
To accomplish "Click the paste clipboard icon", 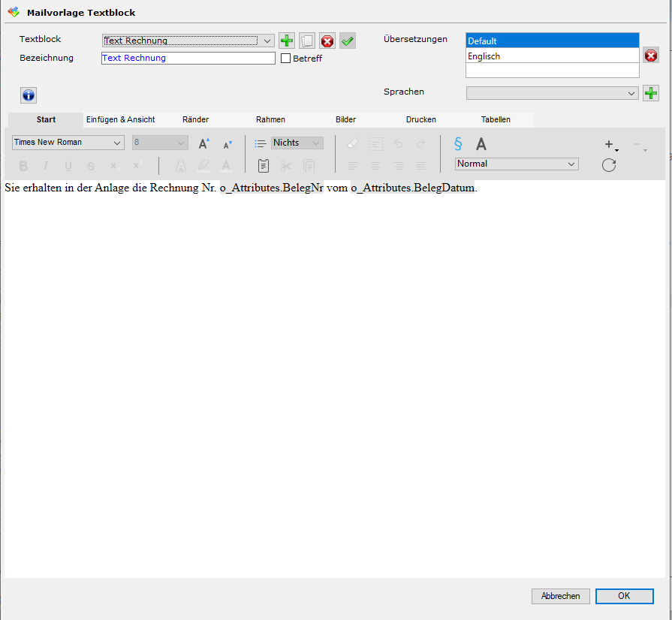I will click(263, 166).
